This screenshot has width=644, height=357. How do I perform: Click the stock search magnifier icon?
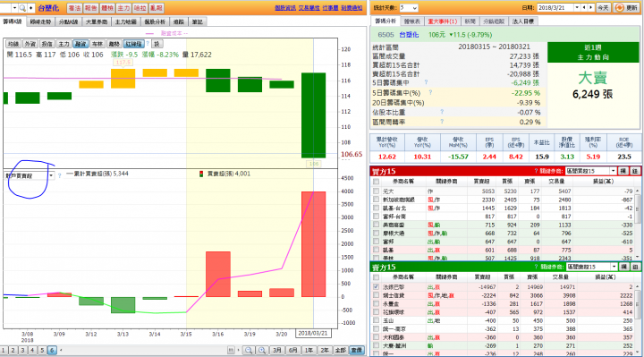point(22,8)
